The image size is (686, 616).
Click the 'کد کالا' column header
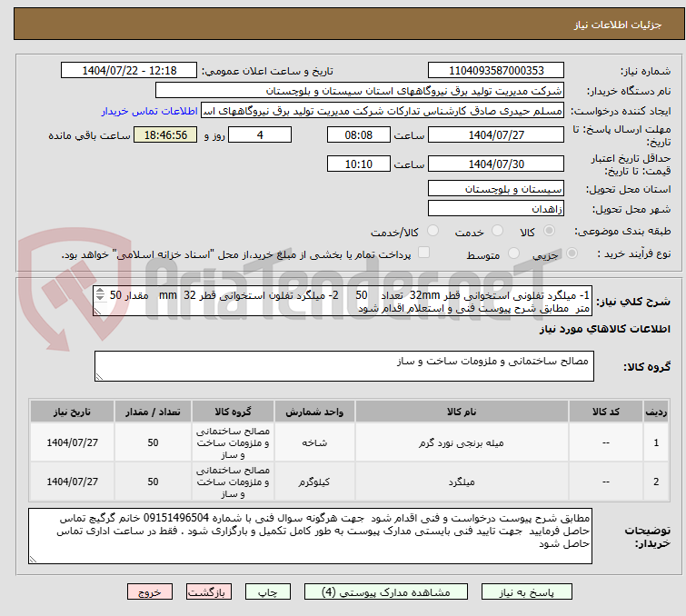click(x=605, y=412)
